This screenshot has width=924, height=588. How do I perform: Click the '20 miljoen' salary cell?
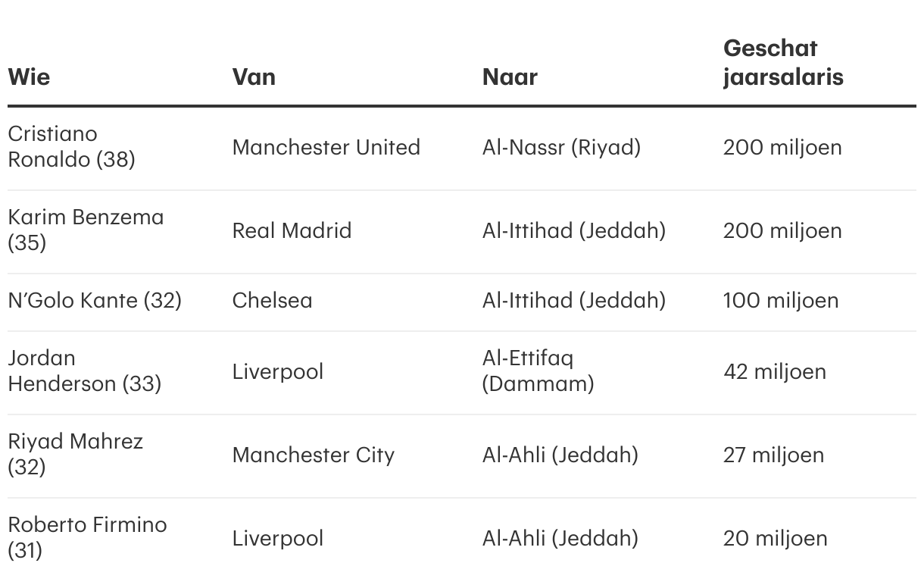775,539
